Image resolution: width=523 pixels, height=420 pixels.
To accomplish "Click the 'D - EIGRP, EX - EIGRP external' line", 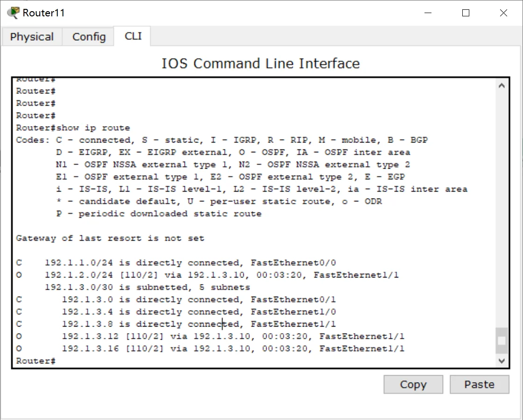I will pyautogui.click(x=233, y=152).
